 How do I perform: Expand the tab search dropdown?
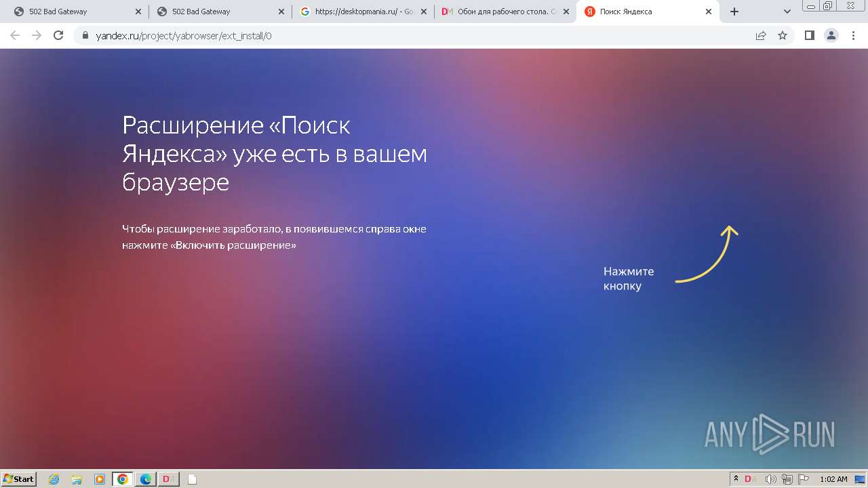pyautogui.click(x=787, y=12)
